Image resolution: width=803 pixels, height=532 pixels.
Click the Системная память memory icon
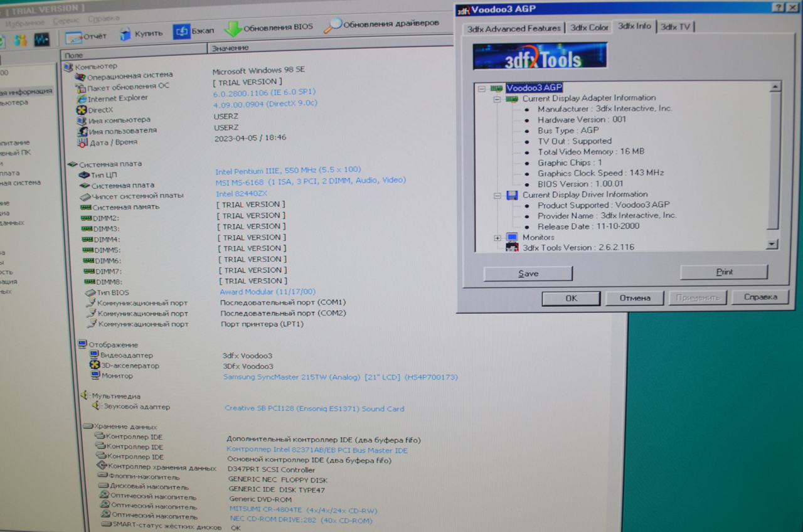(x=86, y=207)
